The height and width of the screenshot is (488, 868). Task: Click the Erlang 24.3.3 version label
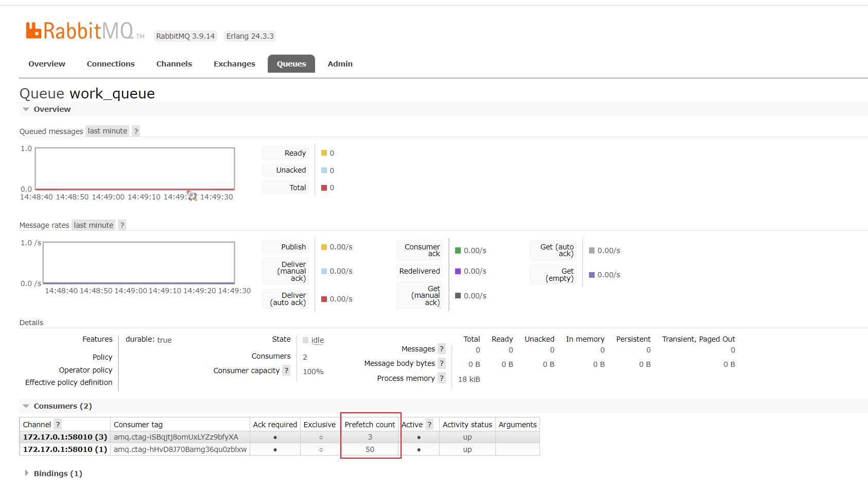[x=250, y=36]
